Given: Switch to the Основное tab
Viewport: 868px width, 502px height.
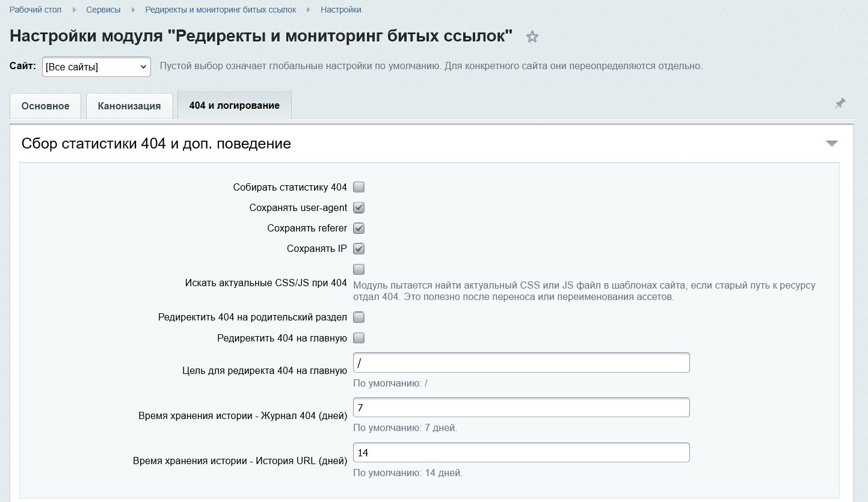Looking at the screenshot, I should [45, 106].
